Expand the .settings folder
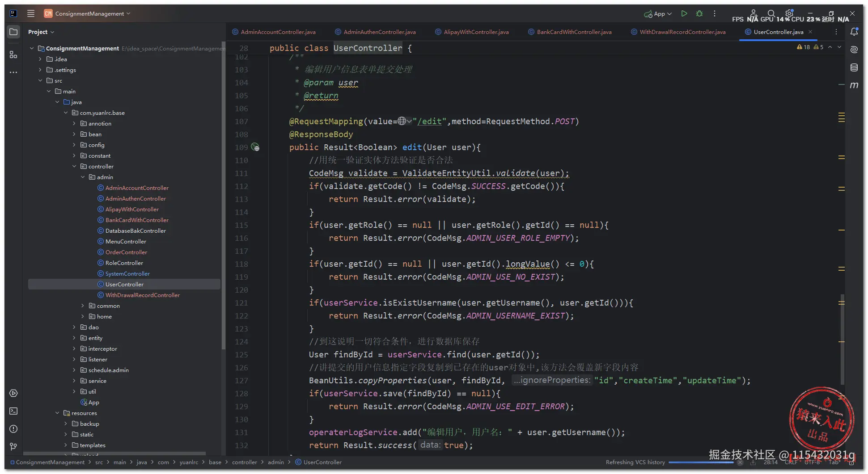This screenshot has width=868, height=474. tap(40, 70)
